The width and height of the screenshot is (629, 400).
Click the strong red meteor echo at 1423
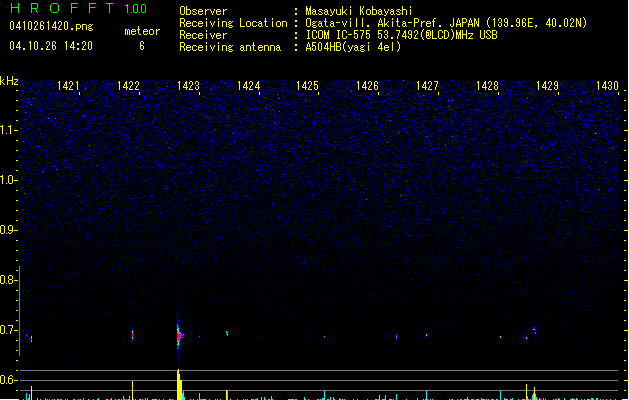(x=179, y=336)
